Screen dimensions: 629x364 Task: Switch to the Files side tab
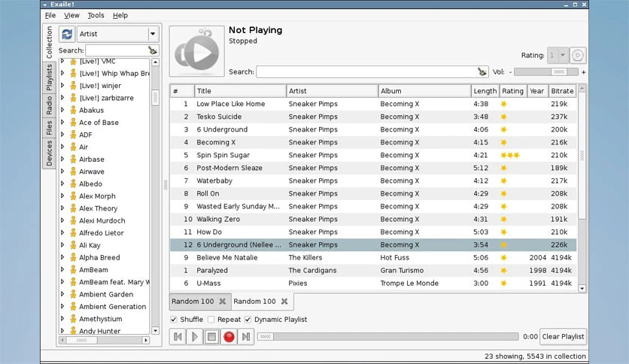tap(49, 128)
